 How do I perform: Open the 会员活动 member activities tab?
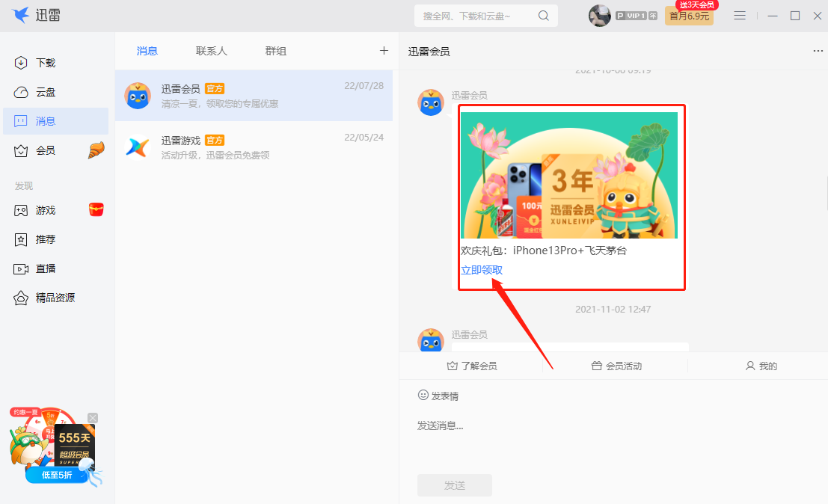click(x=617, y=366)
